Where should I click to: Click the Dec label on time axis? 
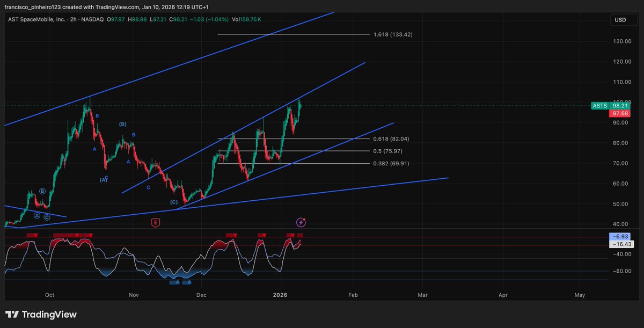point(202,295)
